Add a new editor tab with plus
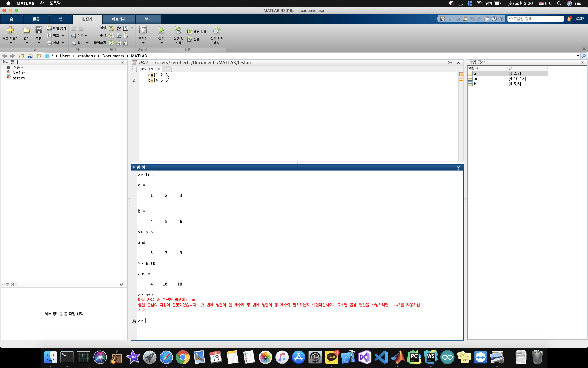Image resolution: width=588 pixels, height=368 pixels. click(x=167, y=69)
